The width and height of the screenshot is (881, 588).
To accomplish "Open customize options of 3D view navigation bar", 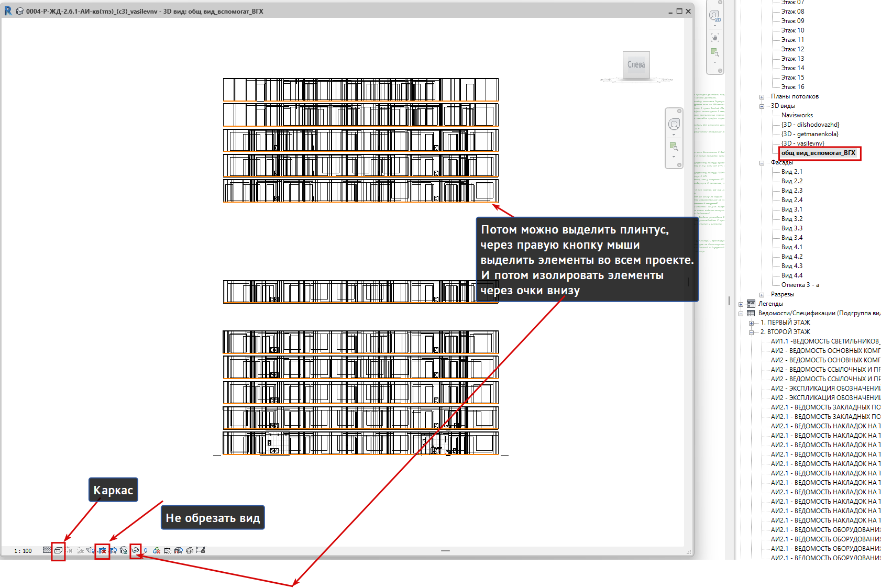I will 679,165.
